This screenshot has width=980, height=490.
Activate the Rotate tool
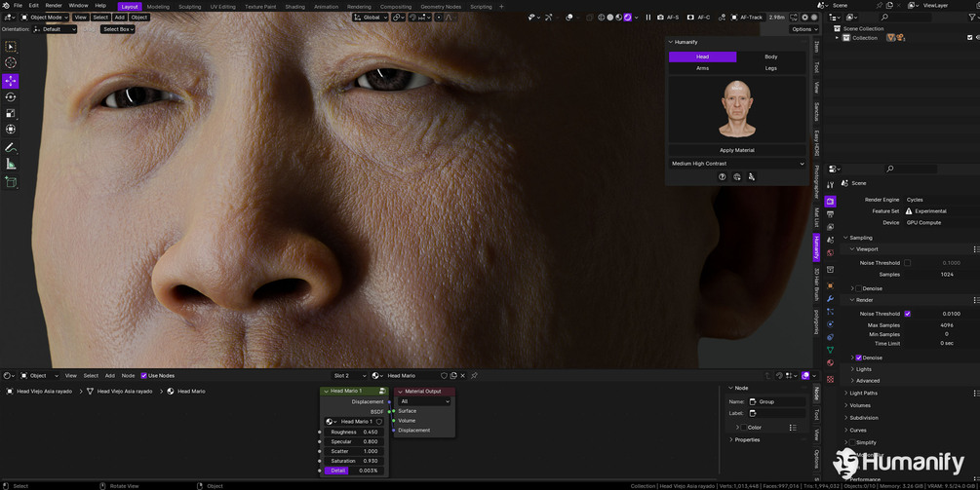11,96
